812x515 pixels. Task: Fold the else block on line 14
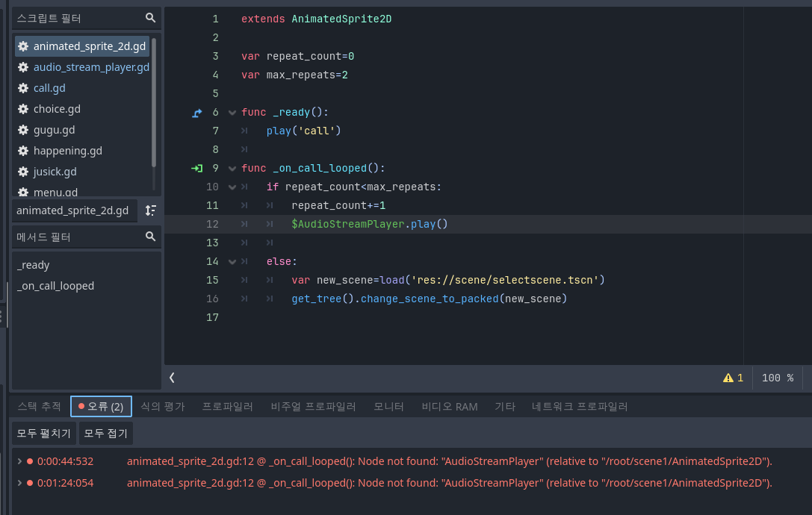coord(232,261)
